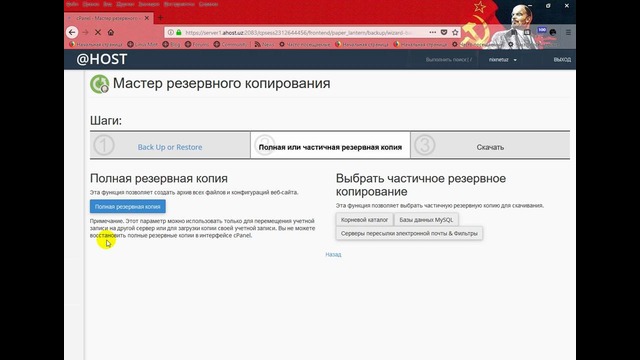Click the @HOST logo

click(102, 59)
